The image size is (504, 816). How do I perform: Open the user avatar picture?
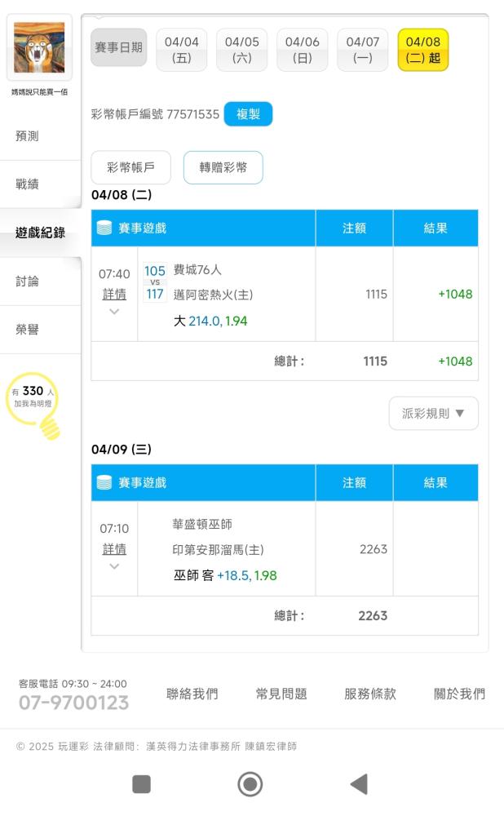click(x=39, y=47)
